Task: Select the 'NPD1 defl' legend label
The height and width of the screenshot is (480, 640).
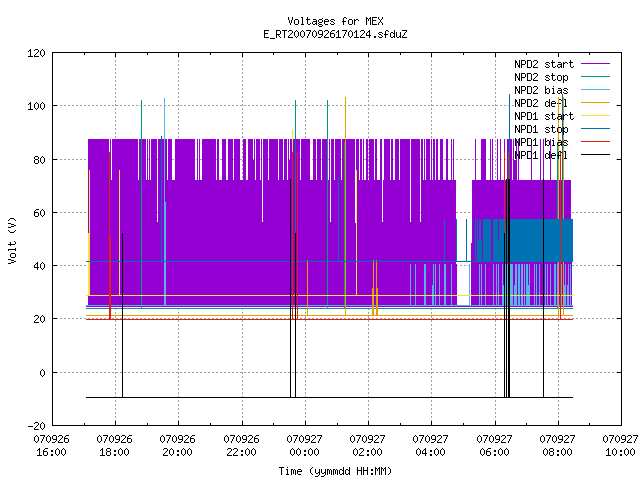Action: click(541, 156)
